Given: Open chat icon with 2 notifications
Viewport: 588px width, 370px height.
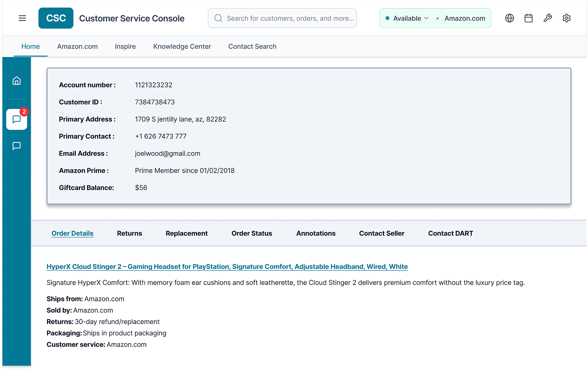Looking at the screenshot, I should [17, 119].
